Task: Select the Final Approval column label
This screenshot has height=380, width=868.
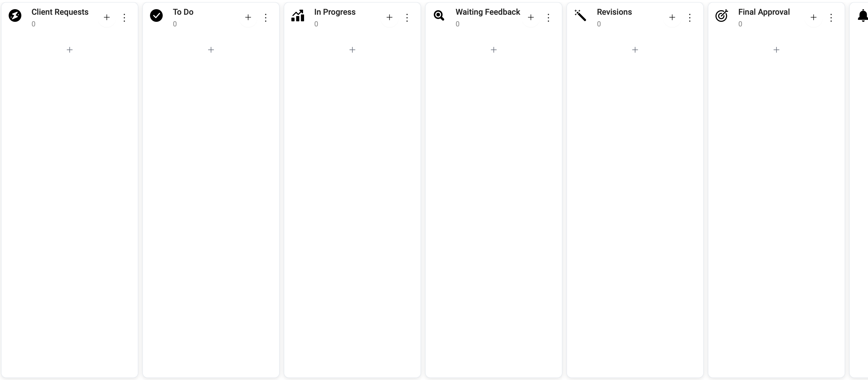Action: click(x=766, y=12)
